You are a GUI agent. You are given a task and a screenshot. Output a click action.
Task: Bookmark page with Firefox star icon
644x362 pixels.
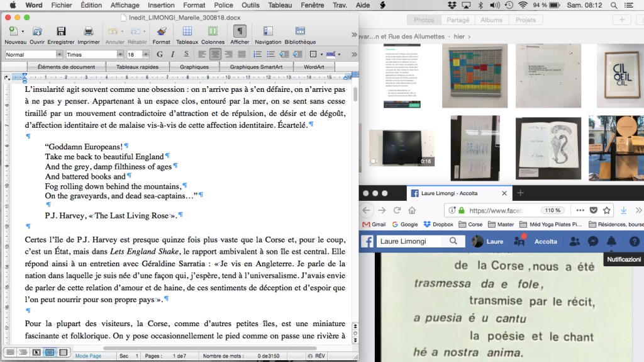pyautogui.click(x=607, y=210)
